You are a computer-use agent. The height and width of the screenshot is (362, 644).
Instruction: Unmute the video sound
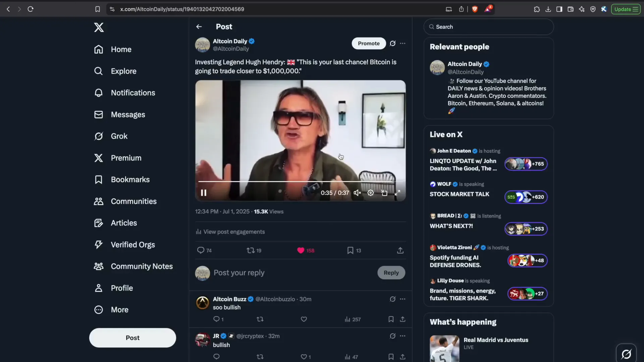click(357, 193)
